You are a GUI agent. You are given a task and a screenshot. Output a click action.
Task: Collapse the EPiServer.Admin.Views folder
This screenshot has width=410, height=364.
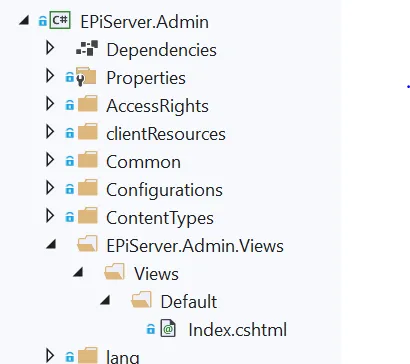(x=51, y=245)
